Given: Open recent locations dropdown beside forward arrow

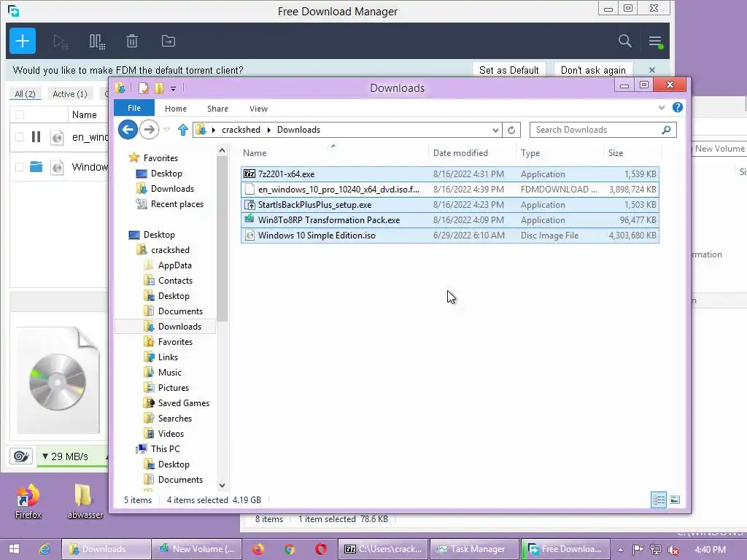Looking at the screenshot, I should (167, 130).
